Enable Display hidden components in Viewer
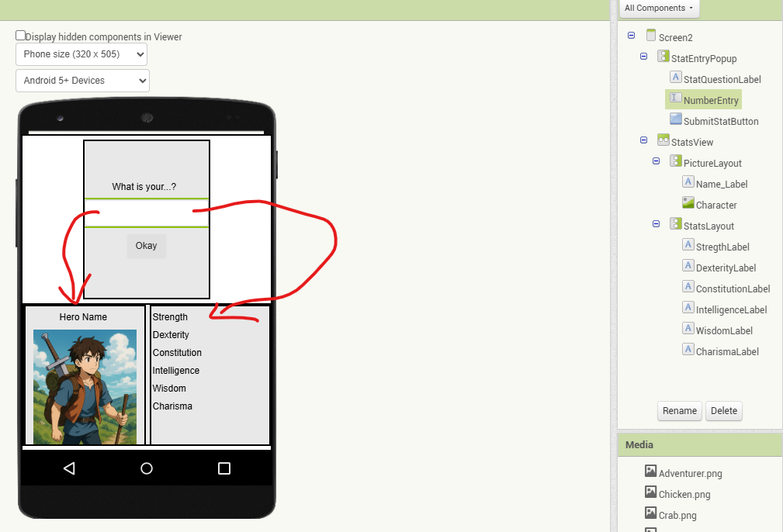Image resolution: width=783 pixels, height=532 pixels. tap(21, 36)
